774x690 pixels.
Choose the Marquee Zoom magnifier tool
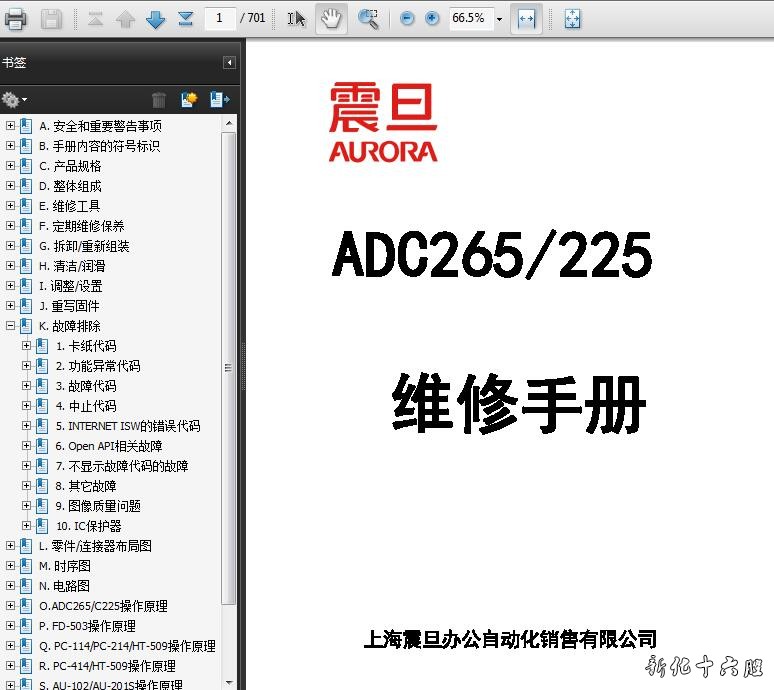(368, 18)
